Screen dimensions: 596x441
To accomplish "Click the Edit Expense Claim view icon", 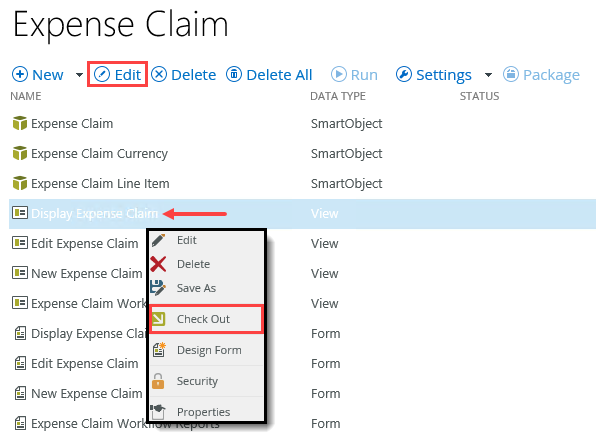I will [20, 243].
